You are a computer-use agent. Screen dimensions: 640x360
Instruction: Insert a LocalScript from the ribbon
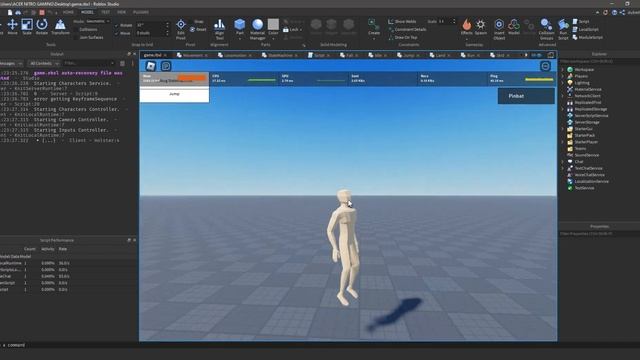[585, 29]
